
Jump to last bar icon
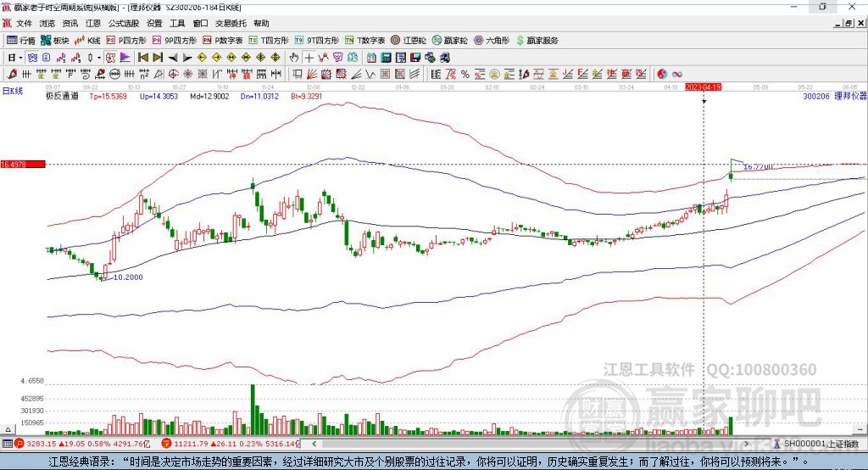(158, 58)
